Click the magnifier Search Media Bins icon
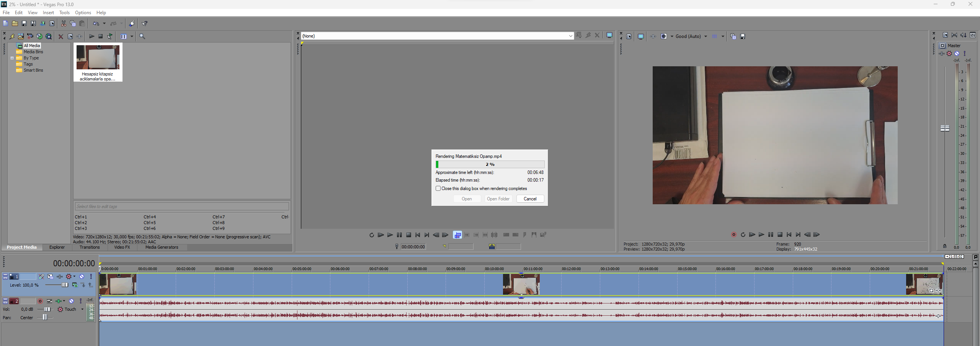 point(142,36)
